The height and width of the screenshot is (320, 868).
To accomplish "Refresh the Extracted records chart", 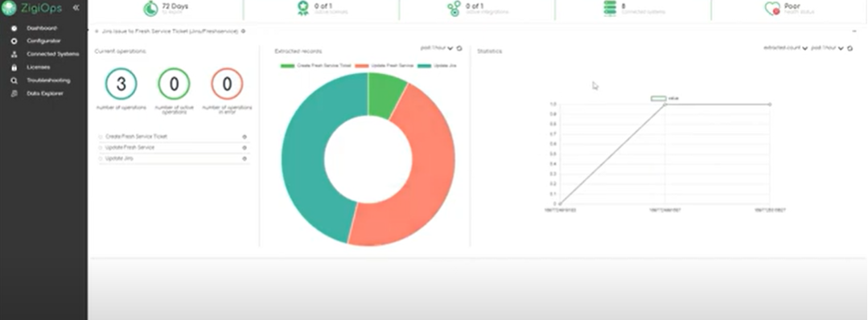I will tap(459, 48).
